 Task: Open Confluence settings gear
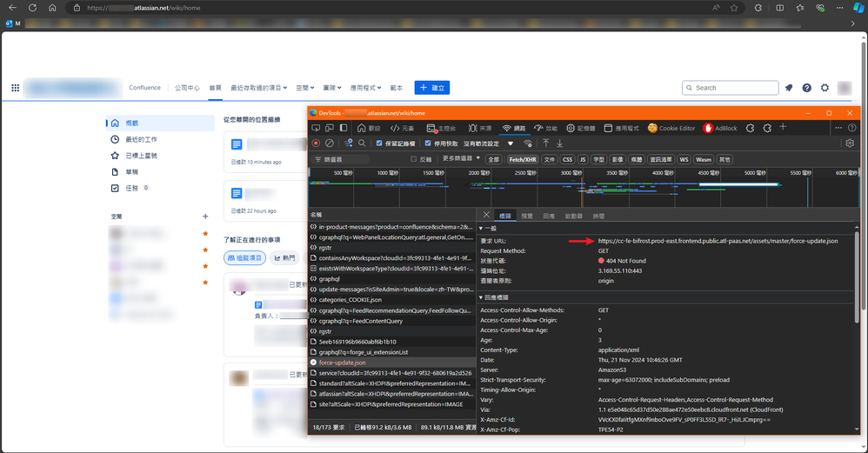(825, 88)
